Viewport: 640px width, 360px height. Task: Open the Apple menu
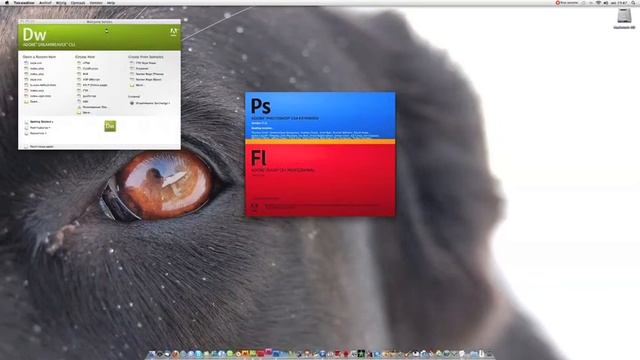tap(6, 2)
